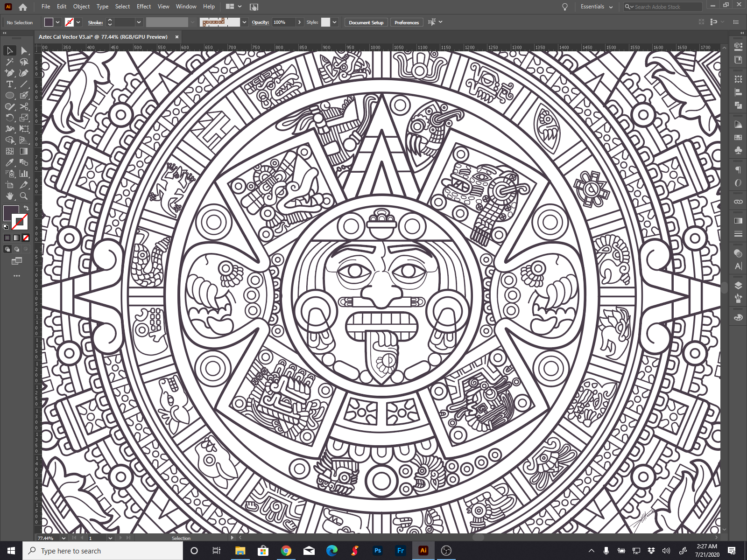Select the Scissors tool

pyautogui.click(x=24, y=106)
